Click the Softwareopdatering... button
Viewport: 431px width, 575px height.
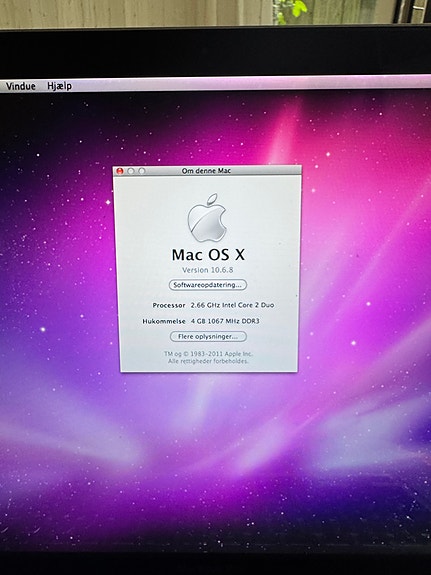(208, 285)
